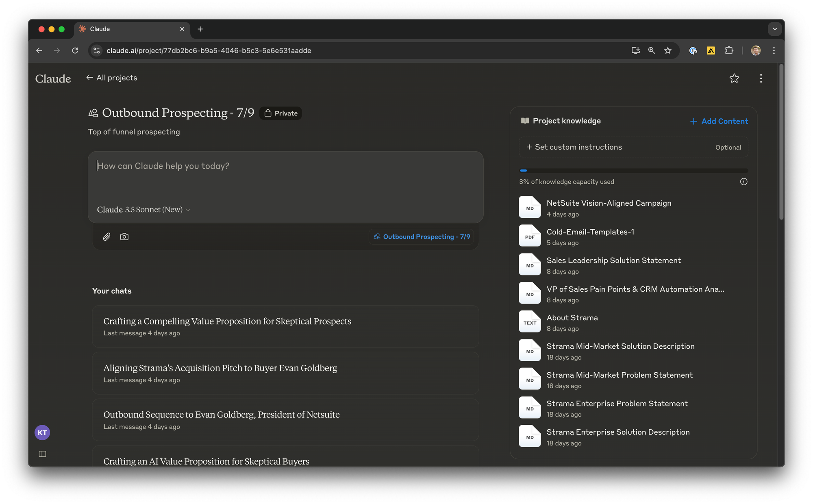Image resolution: width=813 pixels, height=504 pixels.
Task: Go back to All projects
Action: [x=112, y=78]
